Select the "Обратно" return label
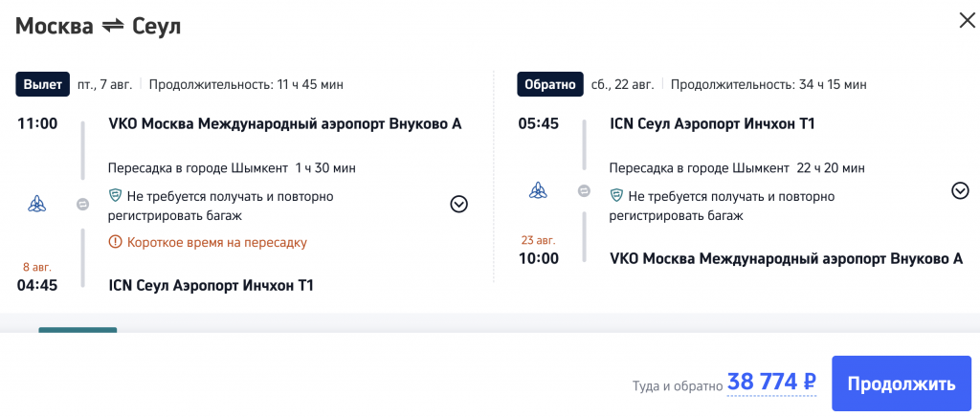This screenshot has width=980, height=417. point(549,84)
